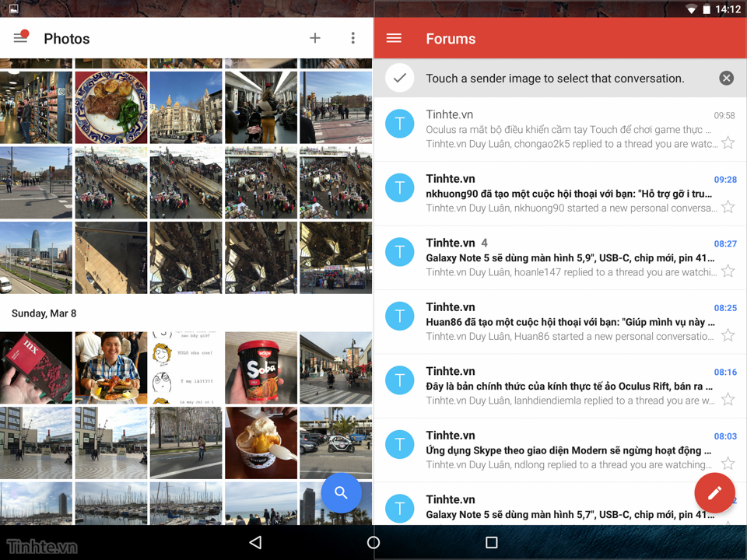Open the meme comic photo
The image size is (747, 560).
pos(186,368)
